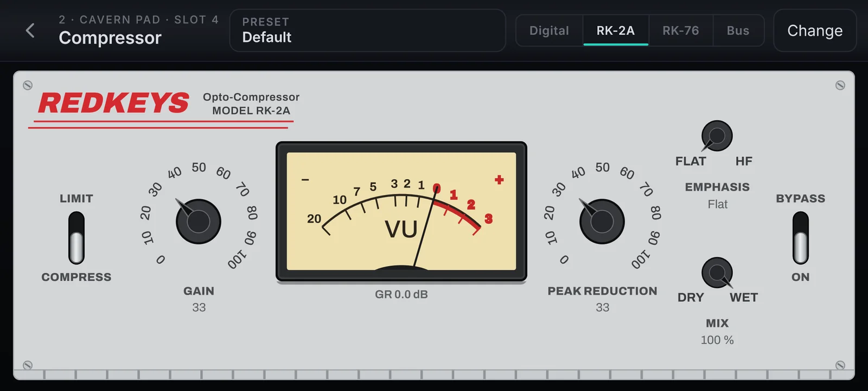Switch to the RK-76 tab

(681, 30)
